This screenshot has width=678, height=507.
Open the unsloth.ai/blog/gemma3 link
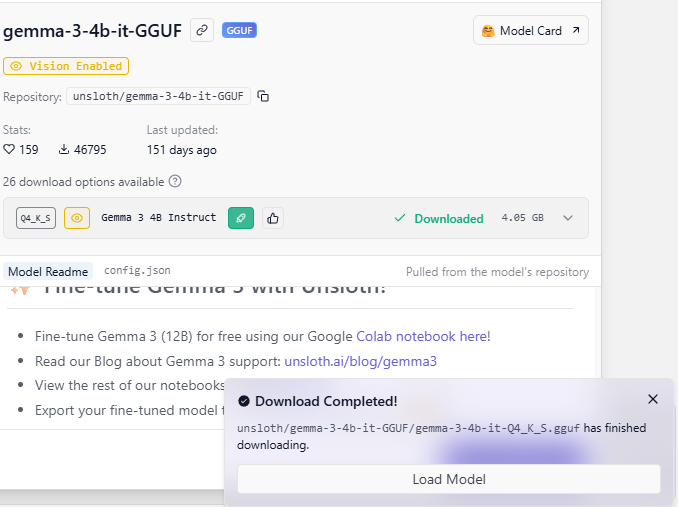pyautogui.click(x=361, y=361)
